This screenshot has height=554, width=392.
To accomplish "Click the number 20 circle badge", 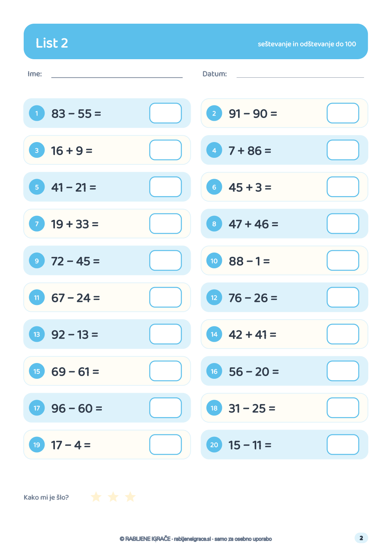I will coord(214,445).
